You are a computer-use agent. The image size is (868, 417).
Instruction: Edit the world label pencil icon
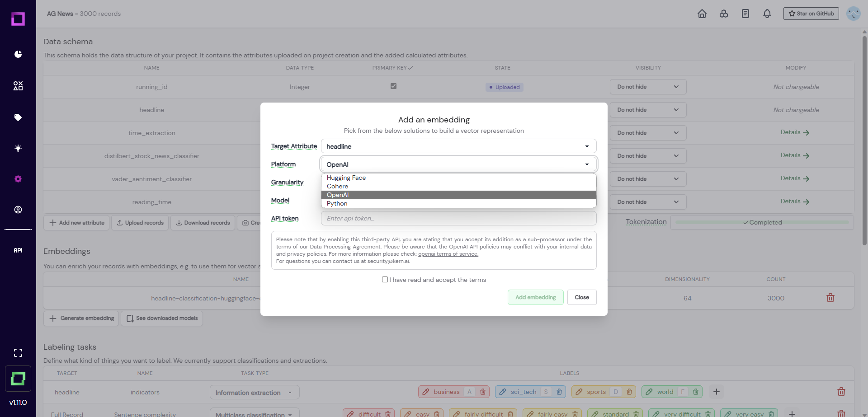point(649,392)
